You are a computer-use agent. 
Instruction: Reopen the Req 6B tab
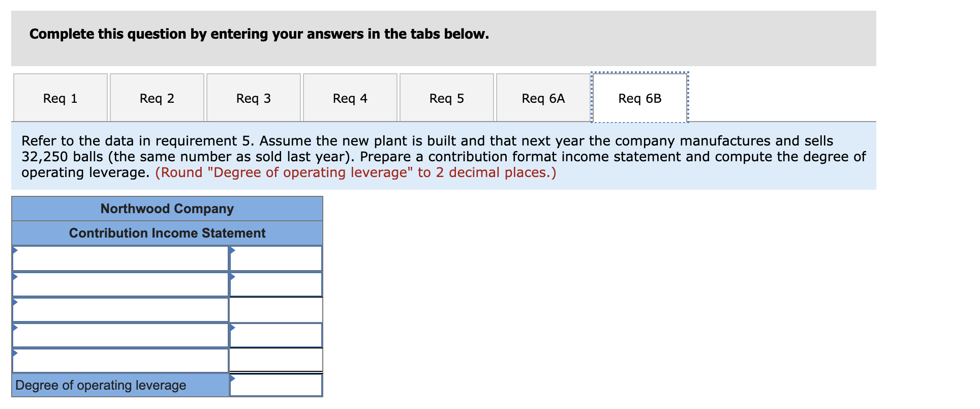click(638, 98)
